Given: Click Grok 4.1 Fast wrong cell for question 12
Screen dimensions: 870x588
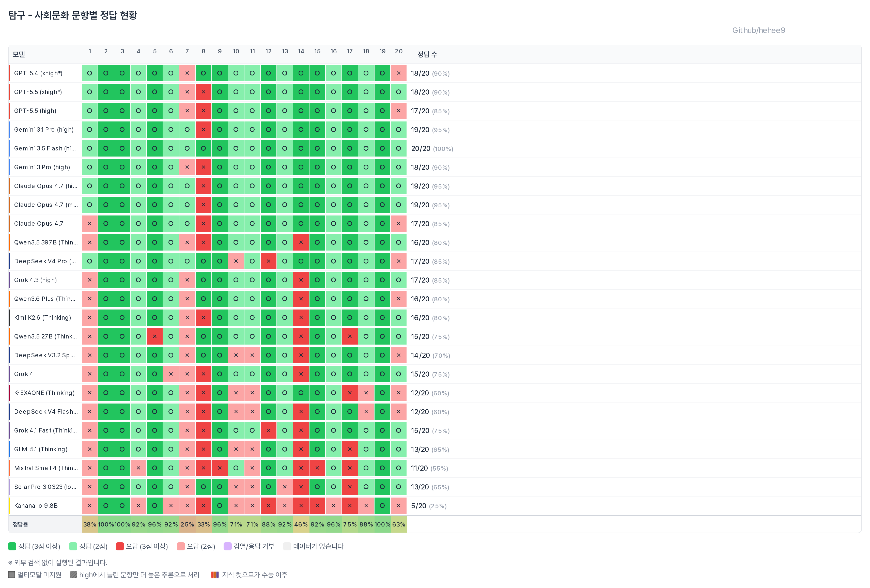Looking at the screenshot, I should pos(268,430).
